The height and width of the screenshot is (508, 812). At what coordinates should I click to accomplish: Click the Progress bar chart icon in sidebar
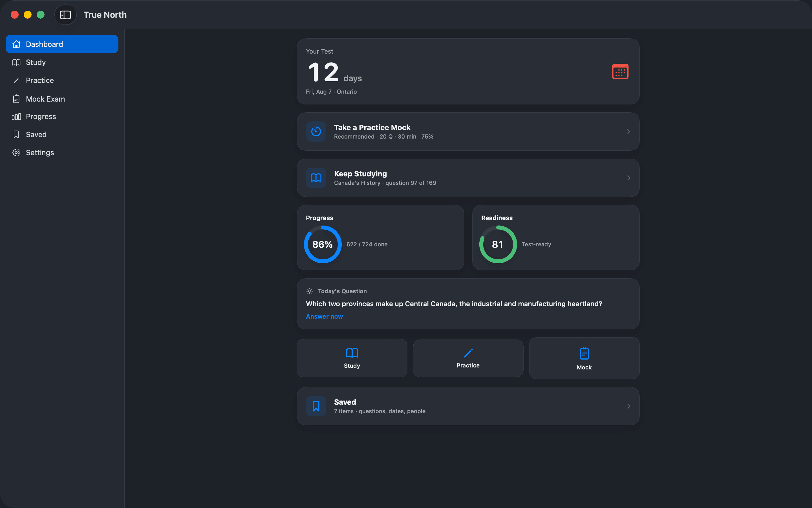(x=16, y=117)
